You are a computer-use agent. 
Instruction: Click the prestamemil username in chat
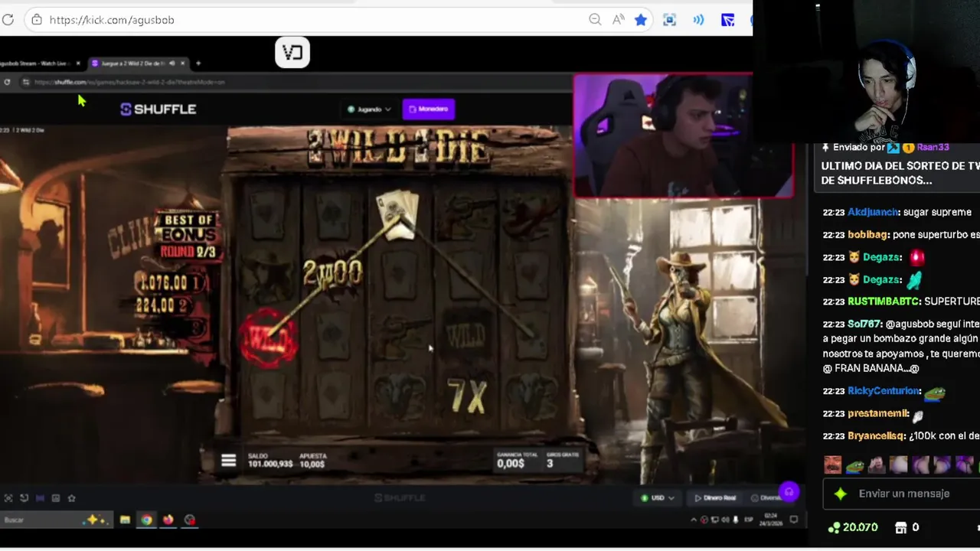tap(878, 413)
